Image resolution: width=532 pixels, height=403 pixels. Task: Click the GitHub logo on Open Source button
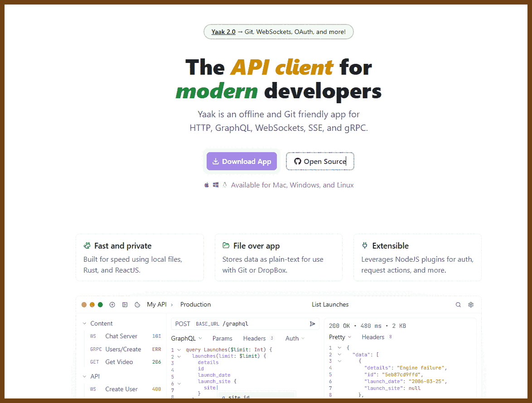coord(298,161)
